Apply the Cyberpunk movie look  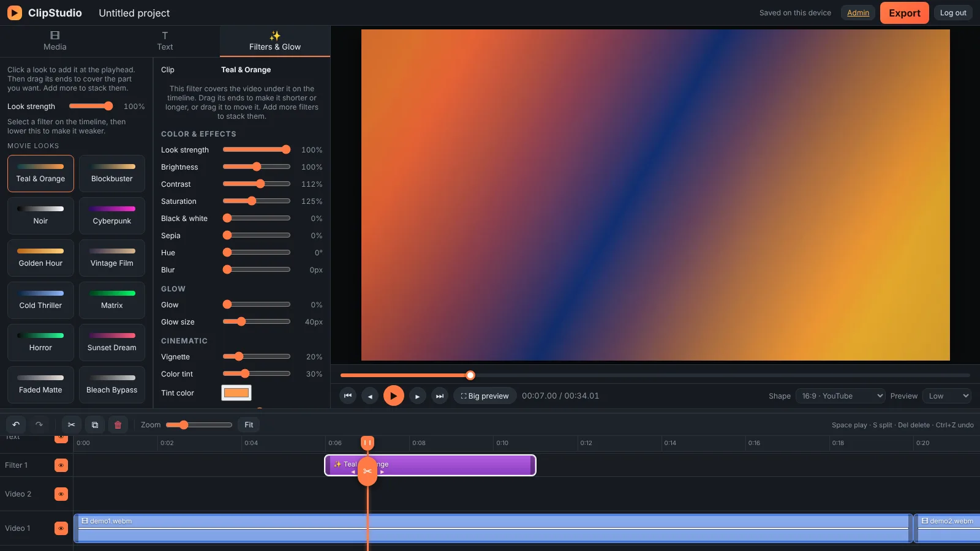coord(112,216)
